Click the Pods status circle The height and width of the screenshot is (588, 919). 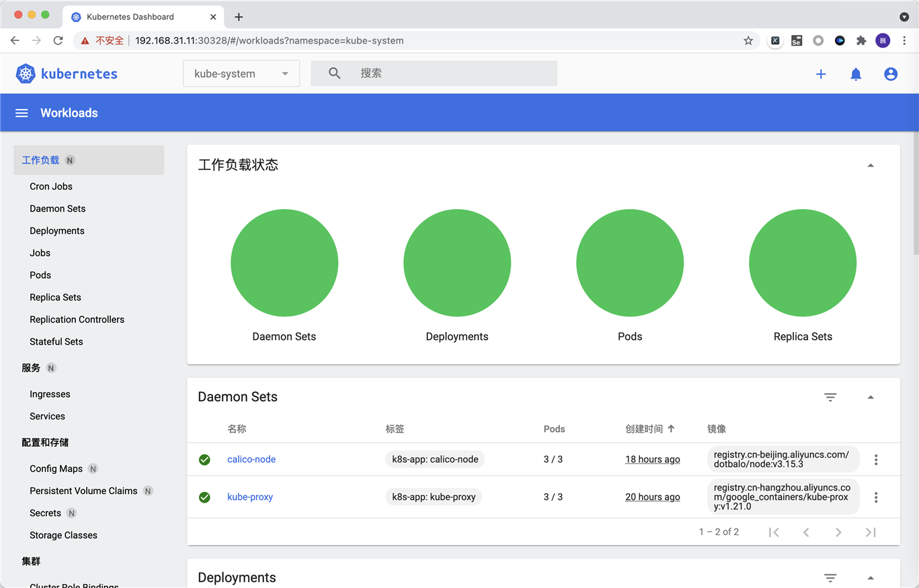[630, 263]
